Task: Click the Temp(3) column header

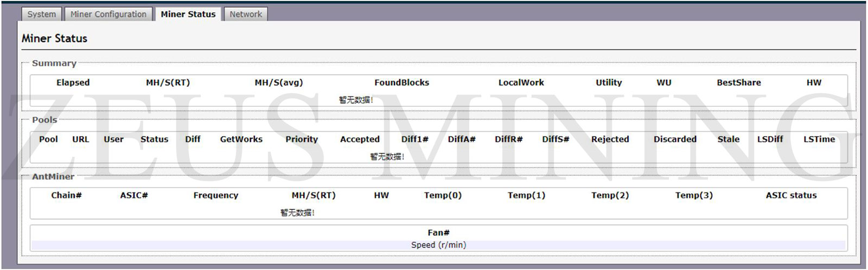Action: click(694, 195)
